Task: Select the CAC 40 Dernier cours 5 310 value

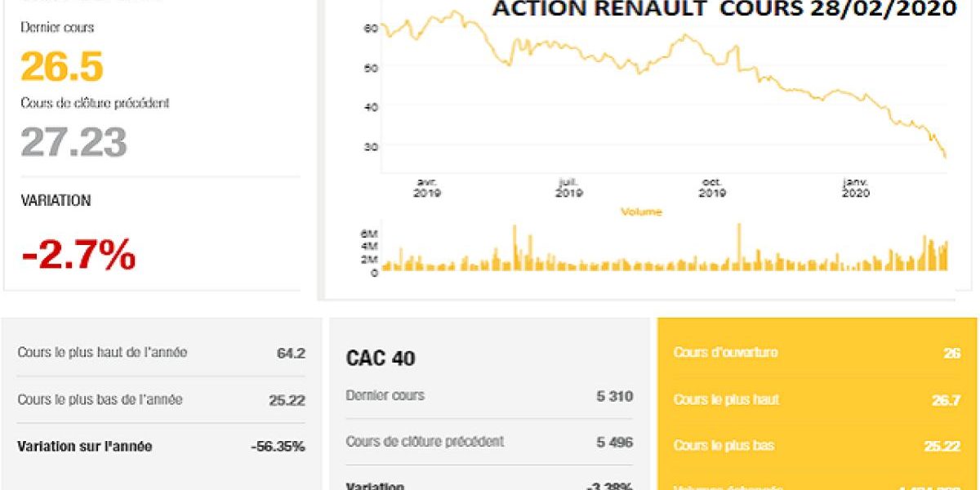Action: click(614, 396)
